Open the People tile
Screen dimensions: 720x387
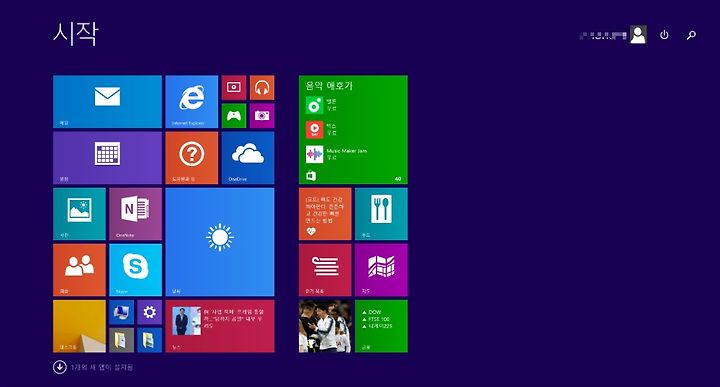pos(79,270)
